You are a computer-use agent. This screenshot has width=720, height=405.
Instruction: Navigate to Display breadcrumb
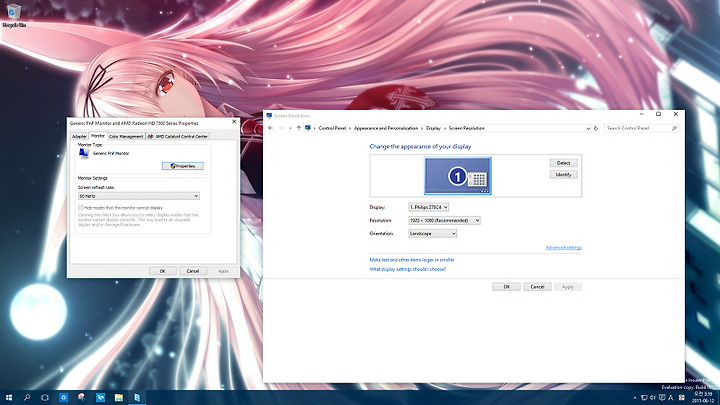click(x=433, y=128)
